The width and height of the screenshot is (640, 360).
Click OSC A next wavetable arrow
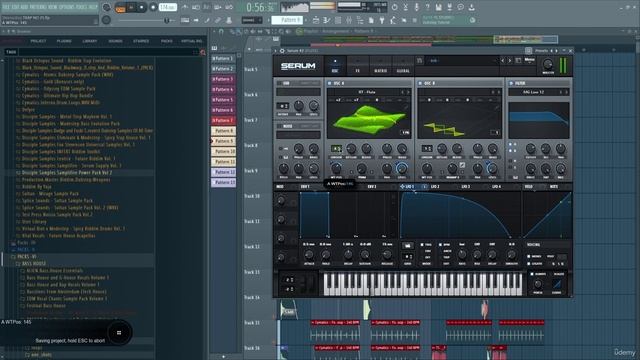coord(407,92)
